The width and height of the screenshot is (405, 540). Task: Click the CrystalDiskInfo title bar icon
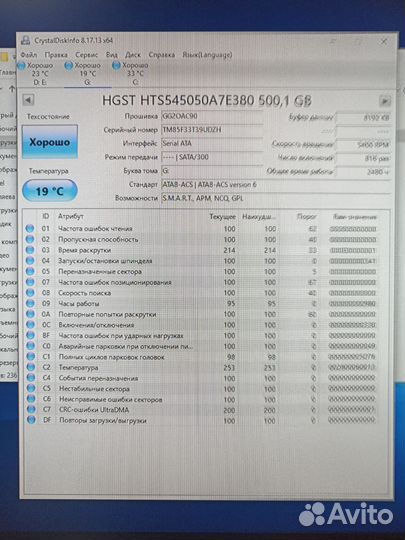pos(25,40)
